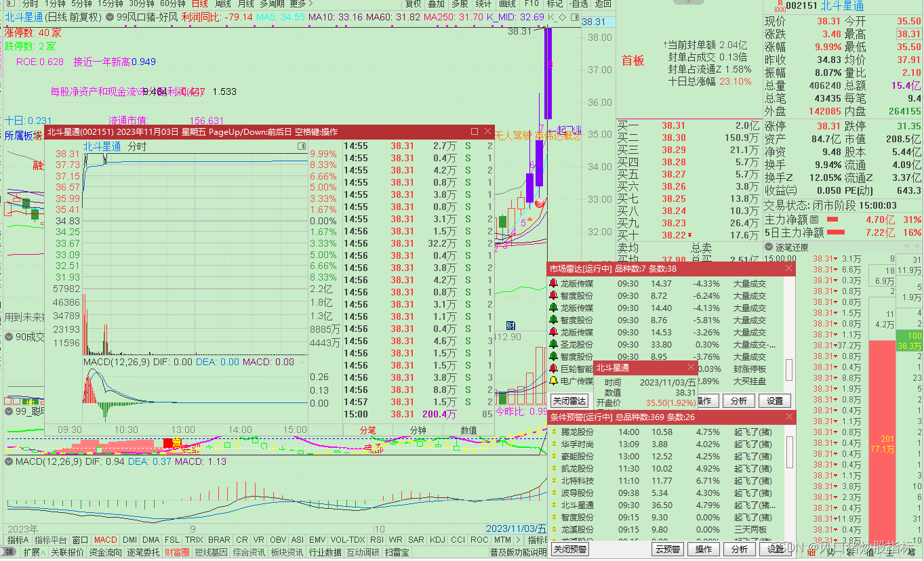The height and width of the screenshot is (561, 924).
Task: Expand the 逐笔还原 panel header
Action: click(769, 247)
